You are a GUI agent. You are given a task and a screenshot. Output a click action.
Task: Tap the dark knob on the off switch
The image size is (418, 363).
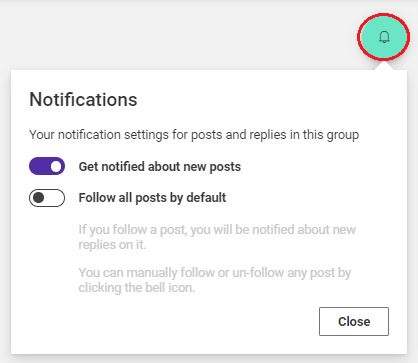click(x=39, y=198)
